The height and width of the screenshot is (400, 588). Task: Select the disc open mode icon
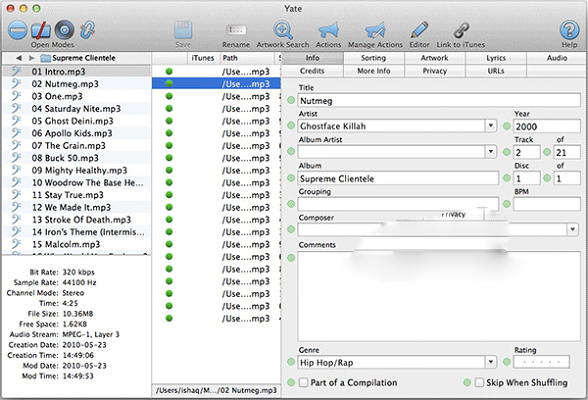tap(64, 30)
